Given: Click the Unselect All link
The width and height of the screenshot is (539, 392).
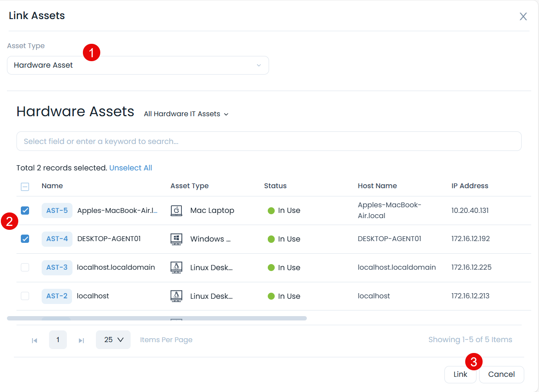Looking at the screenshot, I should 131,168.
